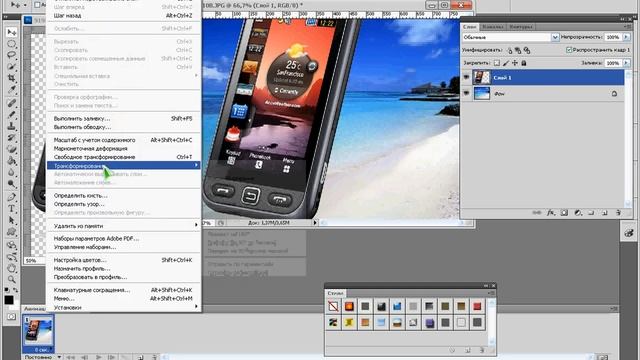The width and height of the screenshot is (640, 360).
Task: Select the Brush tool
Action: 11,115
